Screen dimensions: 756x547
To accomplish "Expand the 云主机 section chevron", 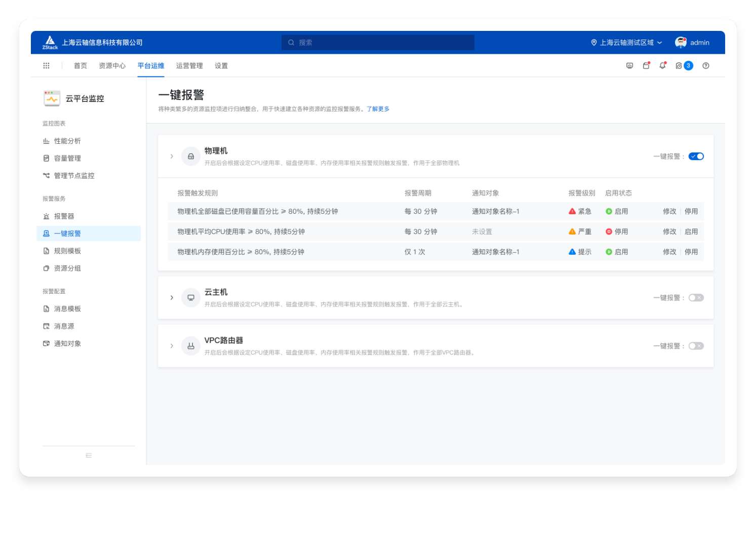I will point(172,298).
